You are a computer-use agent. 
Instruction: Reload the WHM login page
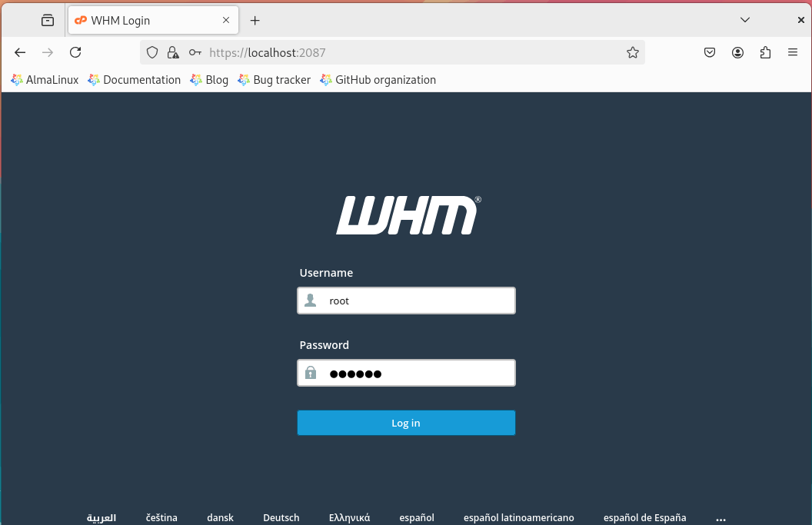point(75,52)
